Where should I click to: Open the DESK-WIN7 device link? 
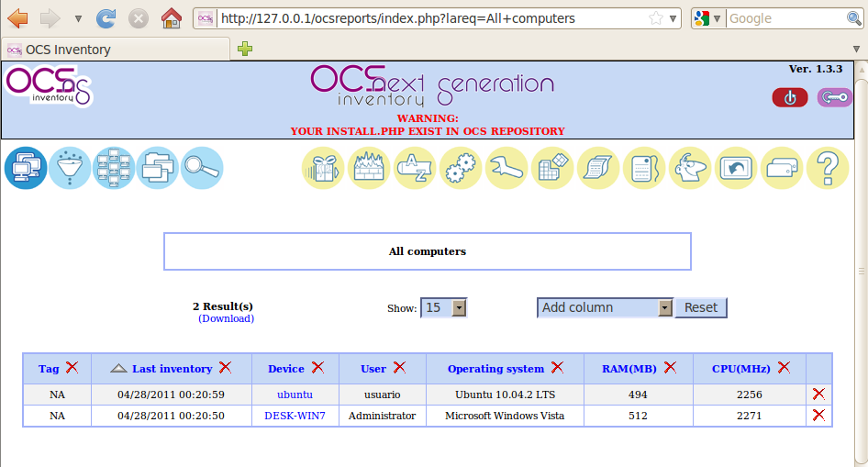(x=295, y=416)
